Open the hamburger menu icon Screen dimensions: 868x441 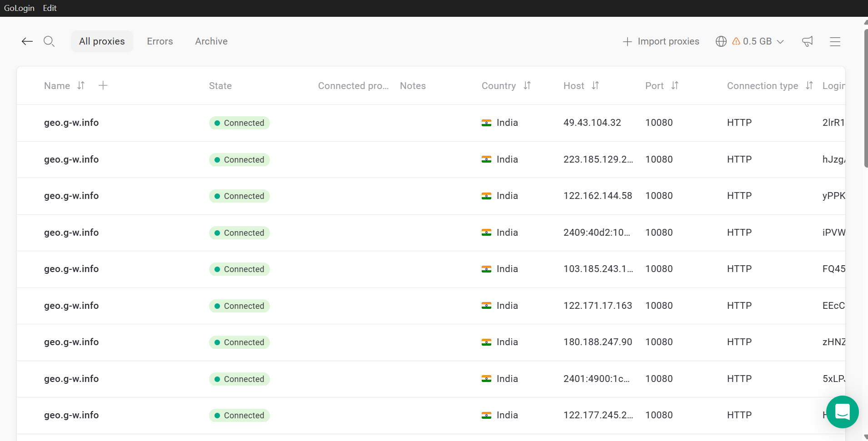(835, 41)
